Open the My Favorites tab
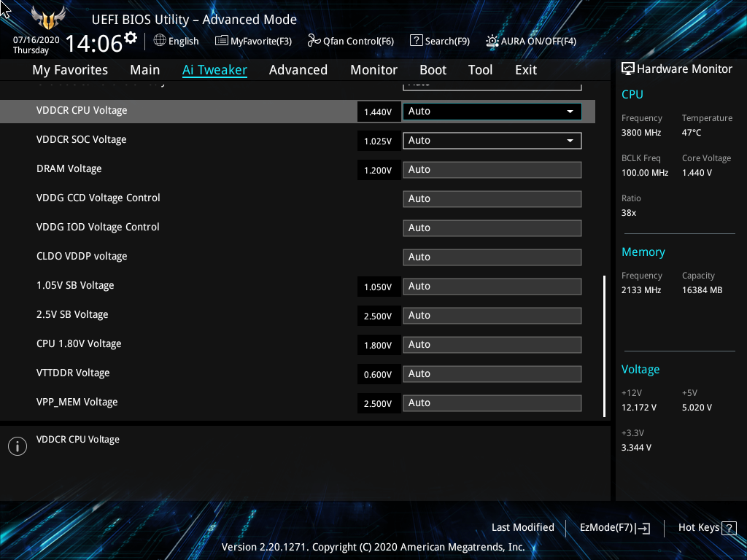 pos(70,70)
